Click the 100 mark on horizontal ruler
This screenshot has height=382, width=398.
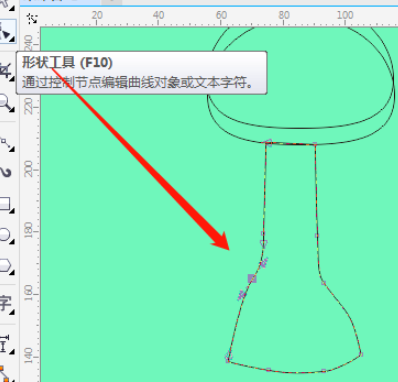tap(345, 15)
